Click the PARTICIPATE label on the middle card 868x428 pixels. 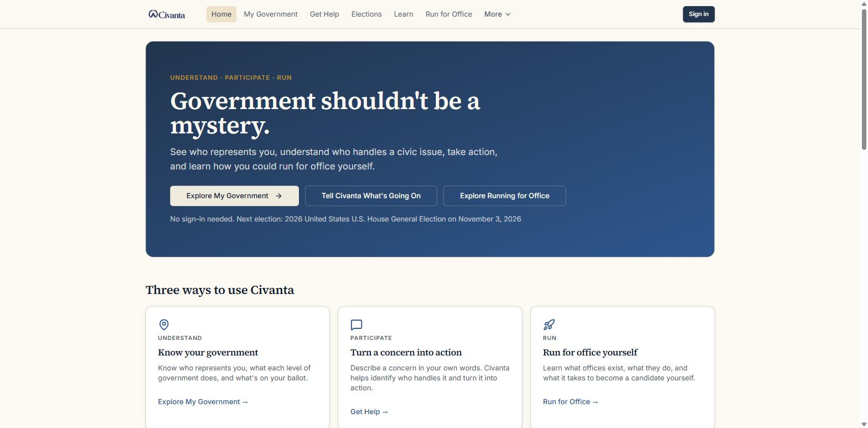click(371, 338)
